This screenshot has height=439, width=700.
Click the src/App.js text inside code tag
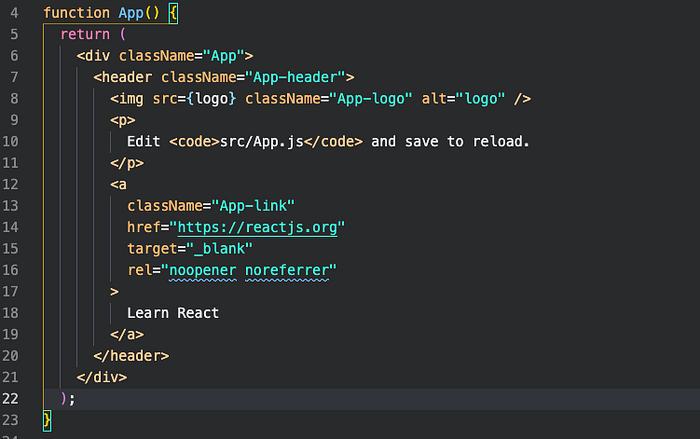coord(262,142)
